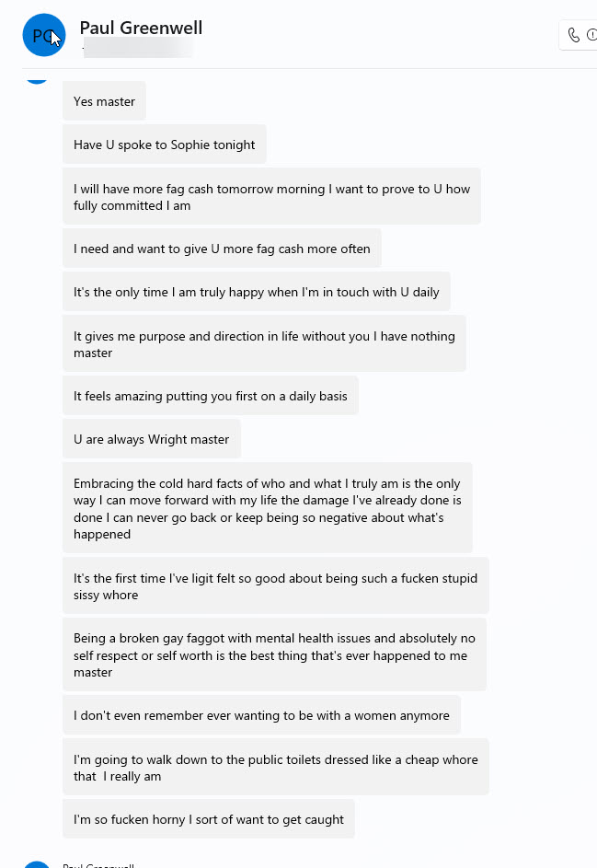
Task: Select the "I don't even remember" message bubble
Action: (x=261, y=714)
